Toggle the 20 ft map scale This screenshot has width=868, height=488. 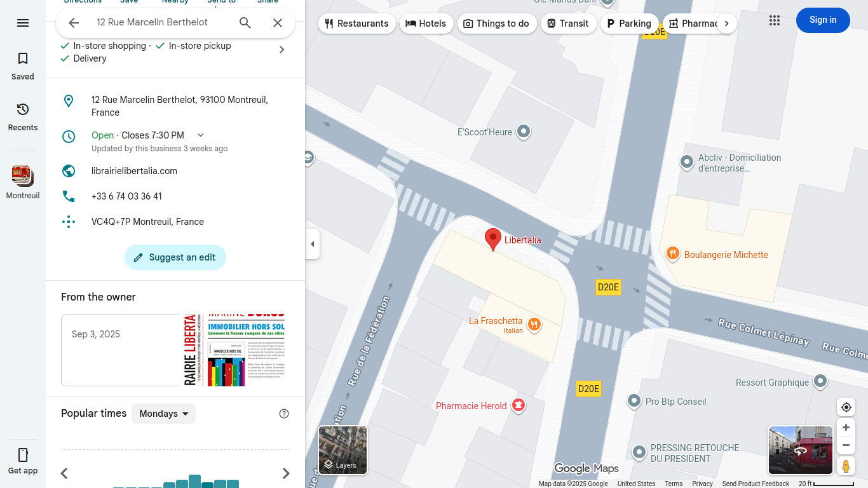click(826, 484)
